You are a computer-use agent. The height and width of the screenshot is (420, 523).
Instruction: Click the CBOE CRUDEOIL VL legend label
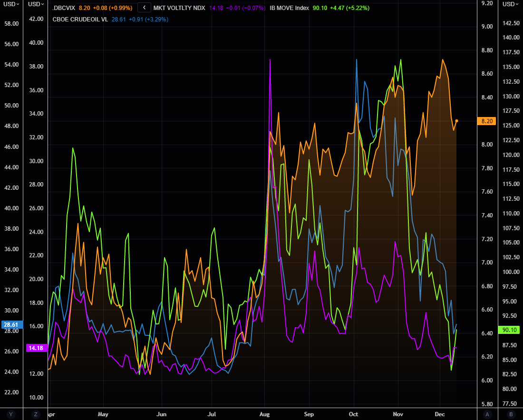point(80,20)
